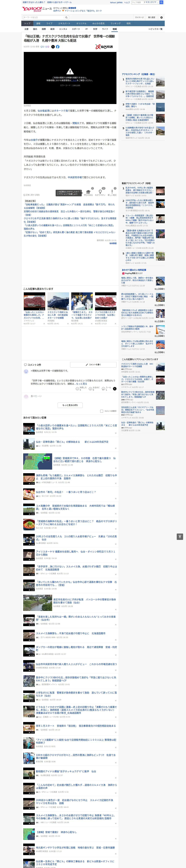Dismiss the 「出会ったことのない衝撃的な美味しさ」 card
186x868 pixels.
(x=44, y=323)
